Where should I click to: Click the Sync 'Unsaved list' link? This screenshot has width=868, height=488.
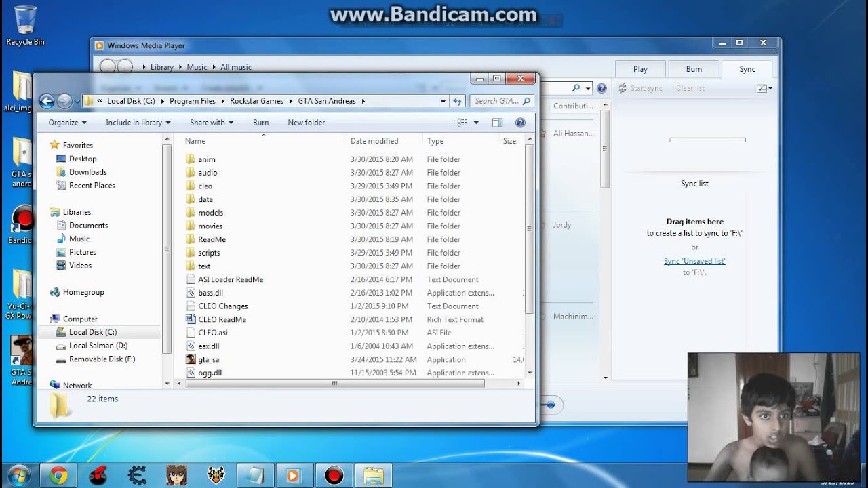click(694, 261)
